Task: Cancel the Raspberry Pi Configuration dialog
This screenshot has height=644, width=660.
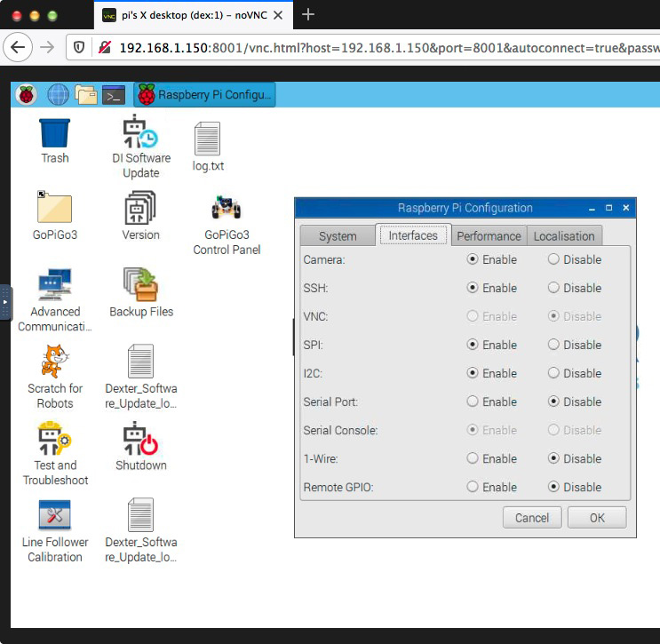Action: 532,518
